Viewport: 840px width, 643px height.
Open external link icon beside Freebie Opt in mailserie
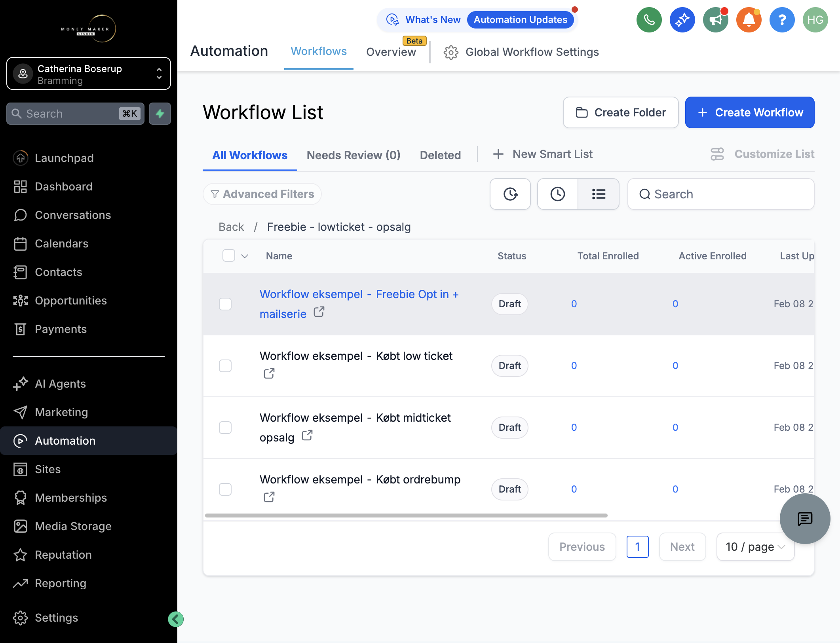click(x=319, y=312)
